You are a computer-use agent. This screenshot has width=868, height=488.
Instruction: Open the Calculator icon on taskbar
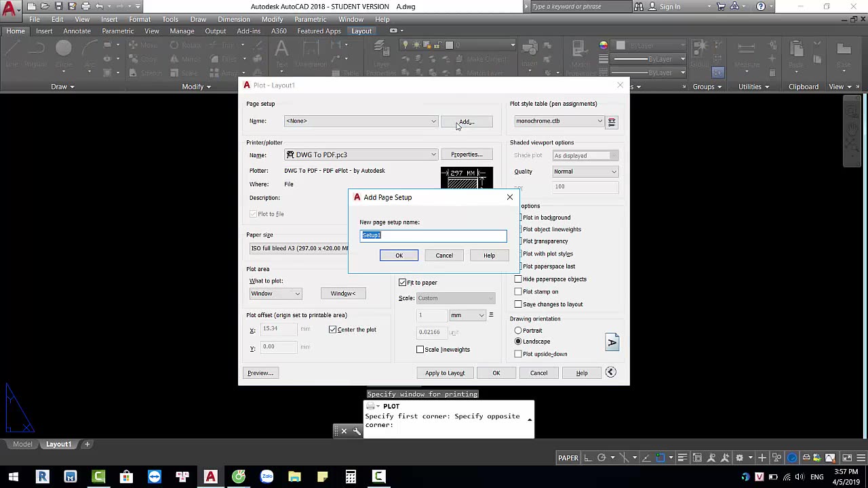[351, 476]
